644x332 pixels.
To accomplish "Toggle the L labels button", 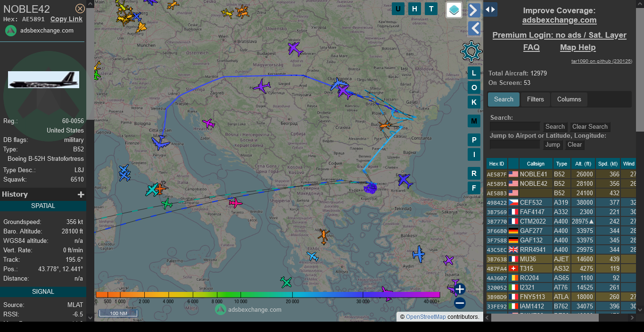I will (x=474, y=73).
